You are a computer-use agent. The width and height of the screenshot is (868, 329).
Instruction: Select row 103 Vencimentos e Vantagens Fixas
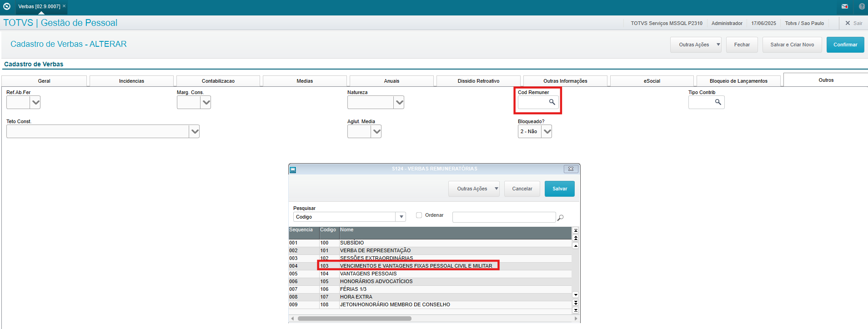416,266
